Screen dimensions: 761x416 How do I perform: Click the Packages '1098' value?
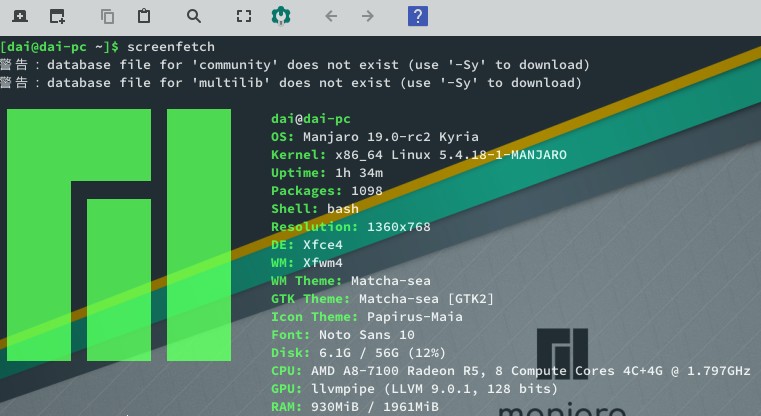(x=366, y=190)
